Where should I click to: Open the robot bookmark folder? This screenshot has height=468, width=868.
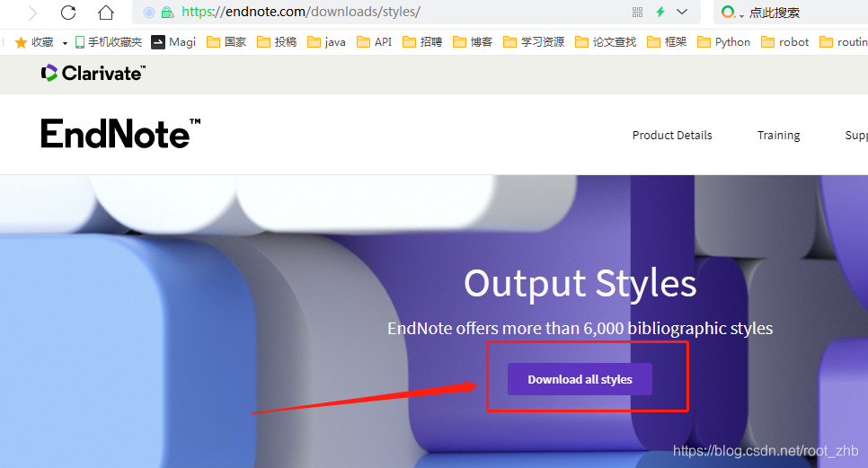point(785,42)
